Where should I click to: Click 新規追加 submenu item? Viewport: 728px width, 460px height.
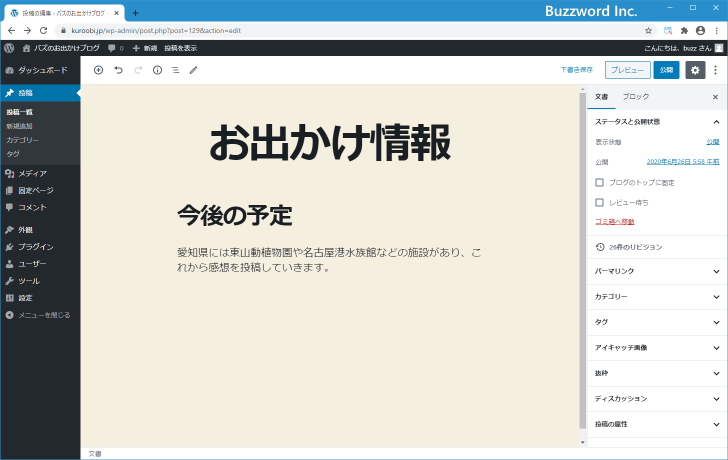(20, 126)
